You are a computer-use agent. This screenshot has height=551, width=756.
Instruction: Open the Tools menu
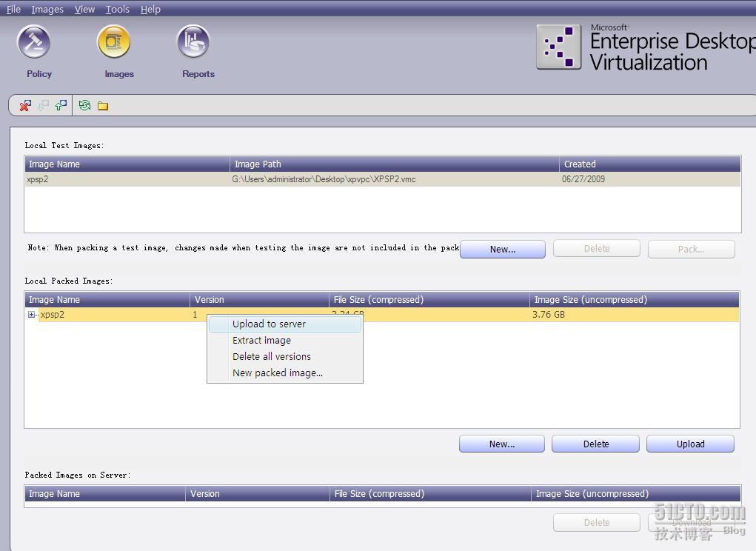tap(118, 9)
